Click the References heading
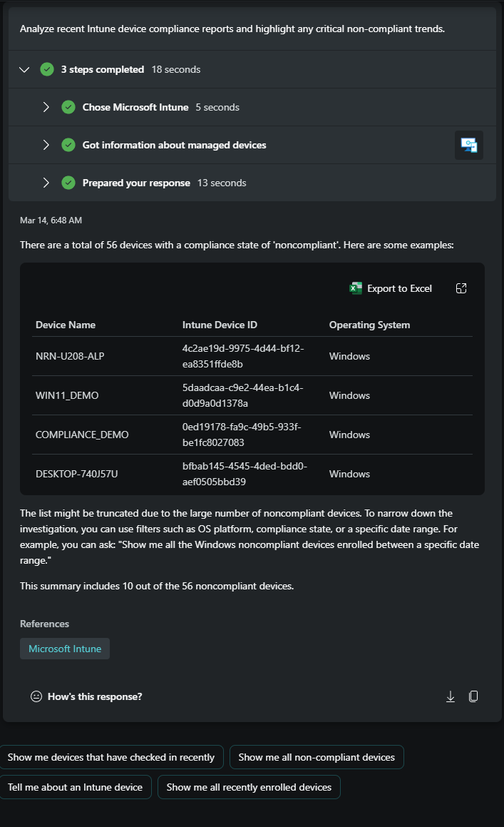504x827 pixels. pyautogui.click(x=44, y=624)
